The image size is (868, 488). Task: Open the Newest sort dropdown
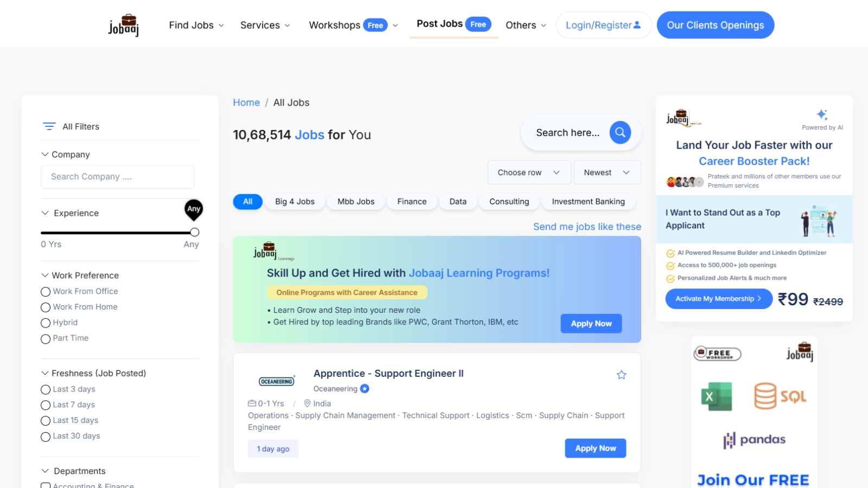point(607,172)
